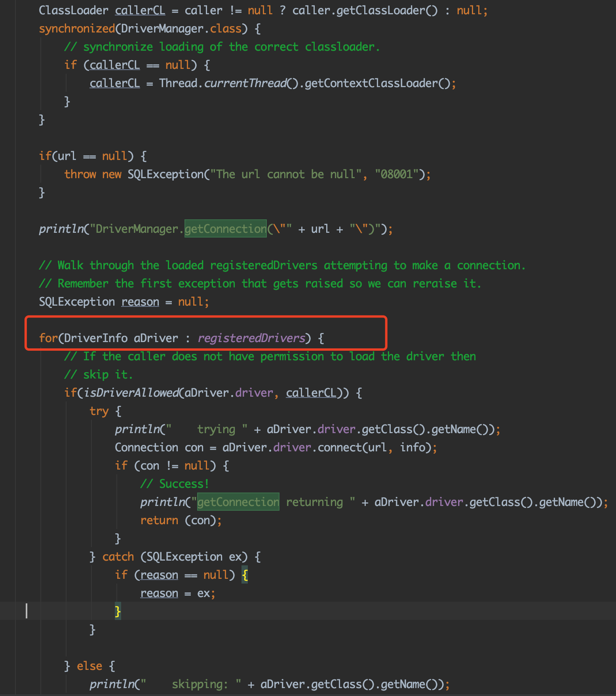This screenshot has width=616, height=696.
Task: Click the catch keyword
Action: pos(118,557)
